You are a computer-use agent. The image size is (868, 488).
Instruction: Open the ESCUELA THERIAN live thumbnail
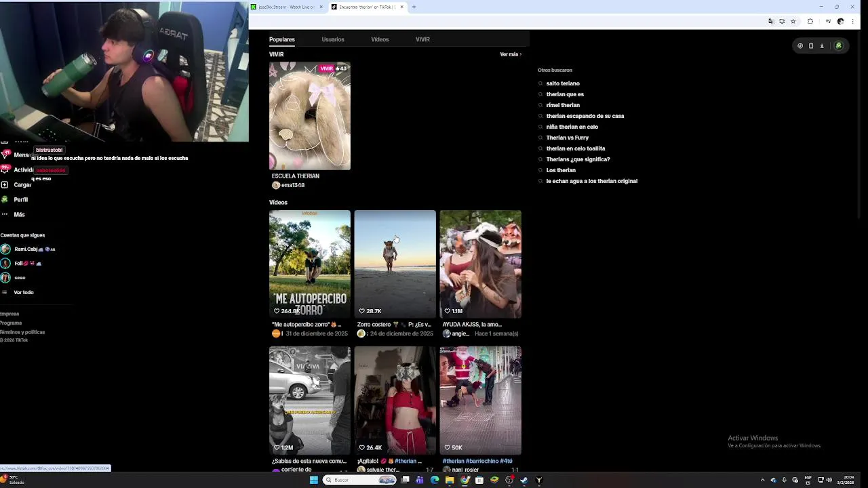[310, 116]
